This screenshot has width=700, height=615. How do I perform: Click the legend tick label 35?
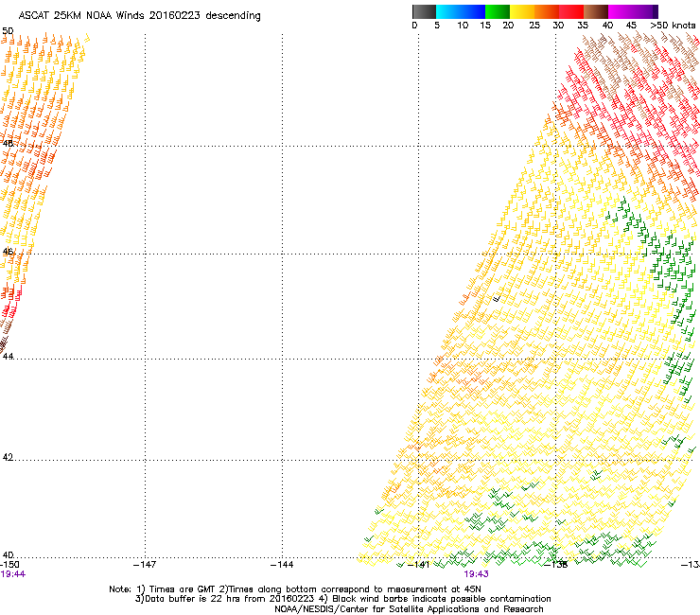(583, 26)
